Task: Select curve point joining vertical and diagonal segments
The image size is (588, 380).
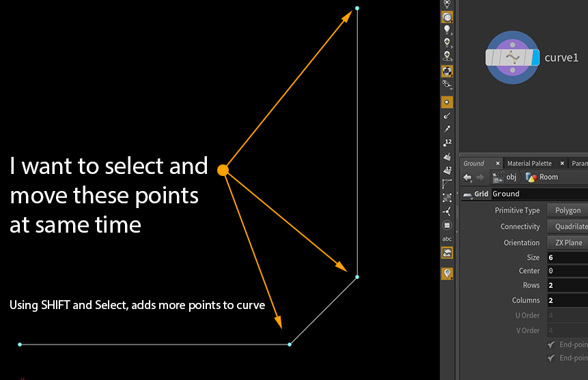Action: [x=357, y=277]
